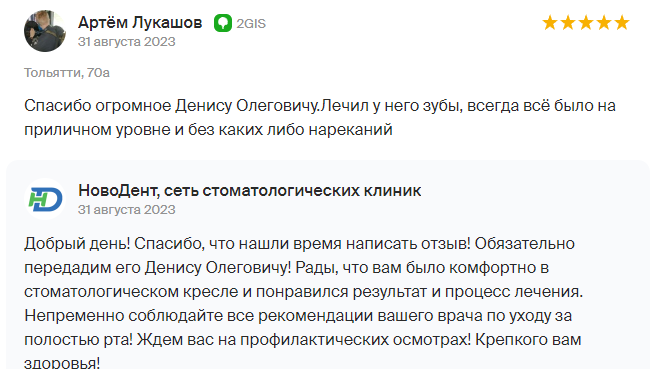Click the review line ending with нареканий
Viewport: 653px width, 369px height.
(x=208, y=130)
